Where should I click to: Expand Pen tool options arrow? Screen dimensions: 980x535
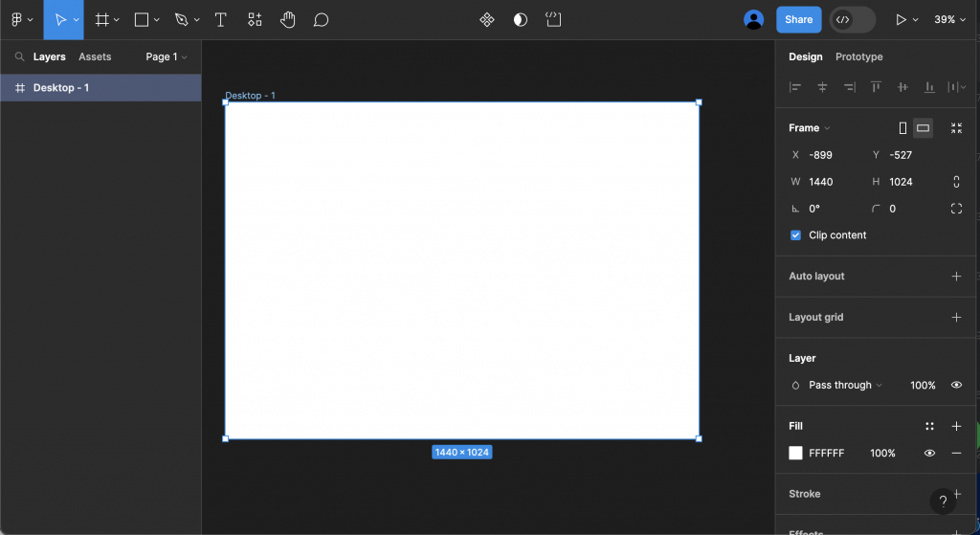coord(196,20)
